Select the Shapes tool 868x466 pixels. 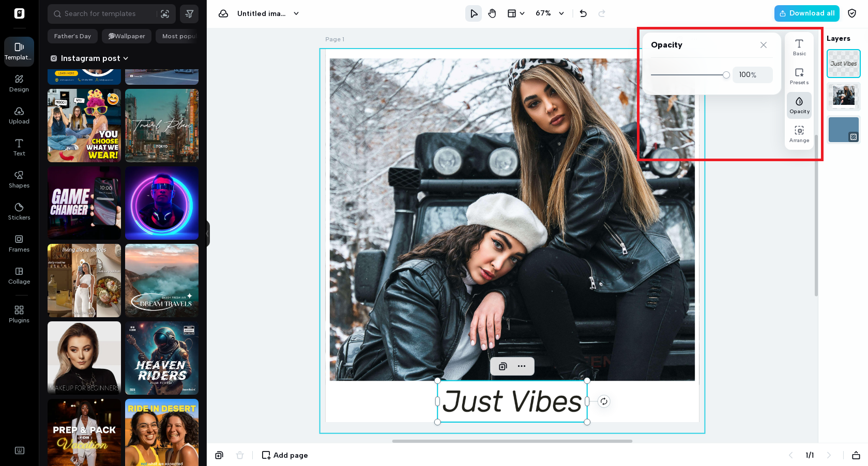[x=19, y=180]
